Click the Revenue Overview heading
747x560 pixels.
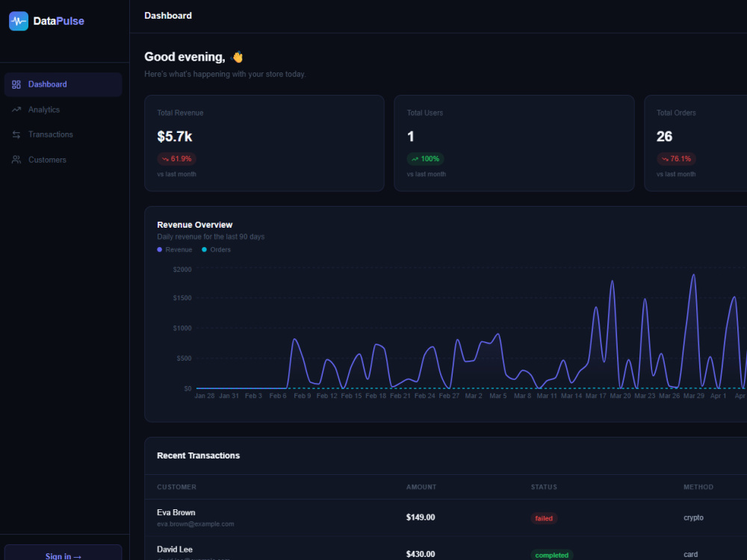(194, 225)
